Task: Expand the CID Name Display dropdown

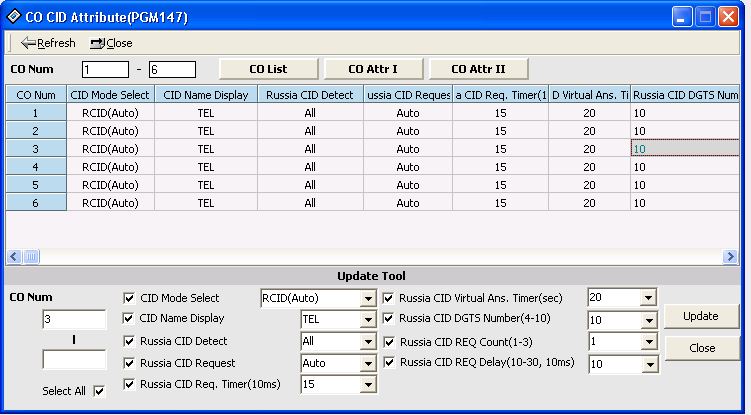Action: pyautogui.click(x=367, y=320)
